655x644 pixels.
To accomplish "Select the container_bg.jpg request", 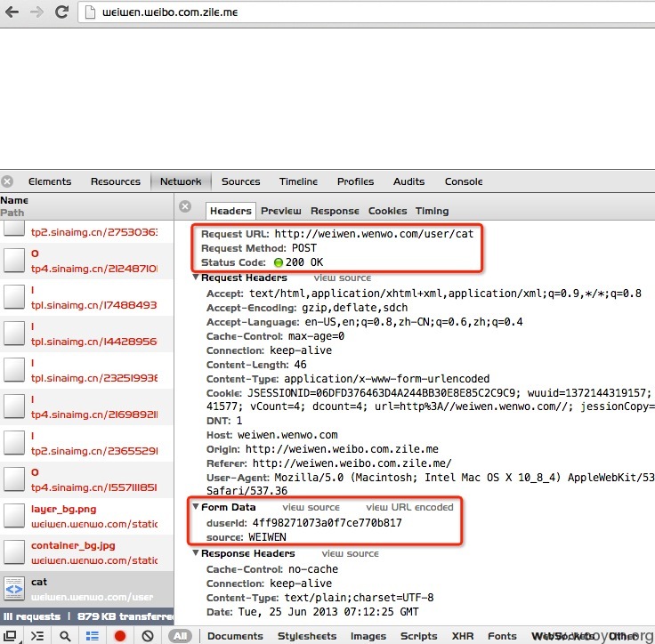I will 87,552.
